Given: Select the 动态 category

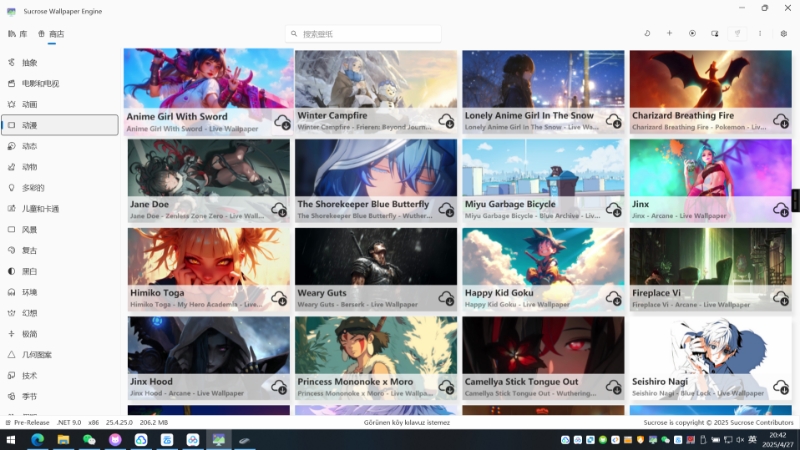Looking at the screenshot, I should (x=60, y=146).
